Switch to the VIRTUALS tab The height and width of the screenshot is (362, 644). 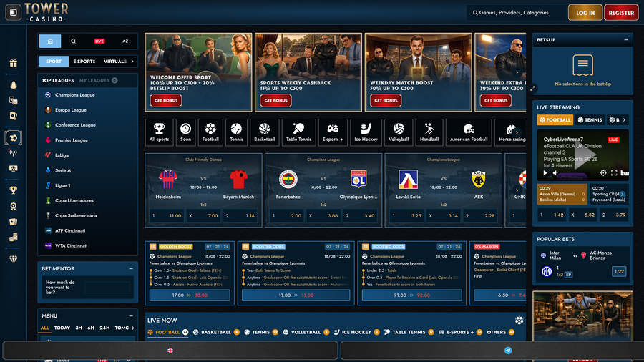tap(115, 61)
